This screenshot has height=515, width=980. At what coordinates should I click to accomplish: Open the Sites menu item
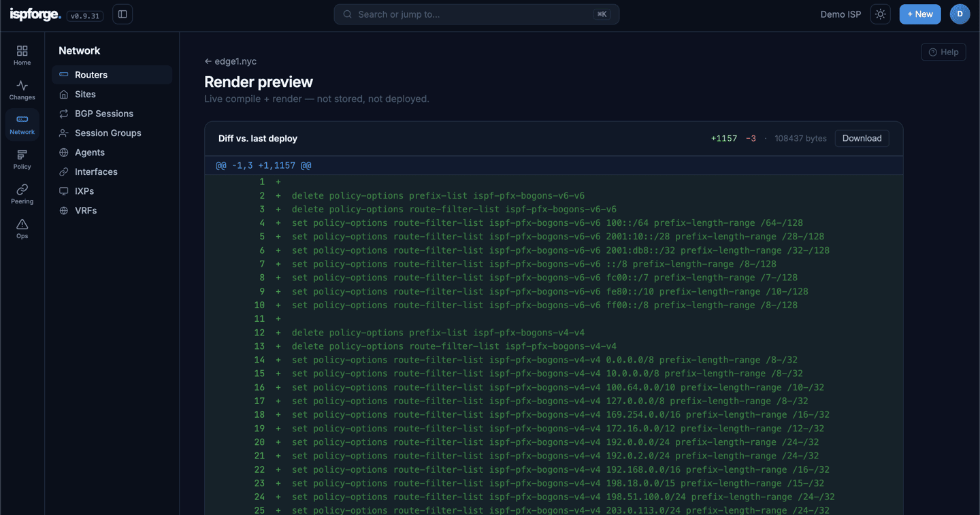point(112,94)
